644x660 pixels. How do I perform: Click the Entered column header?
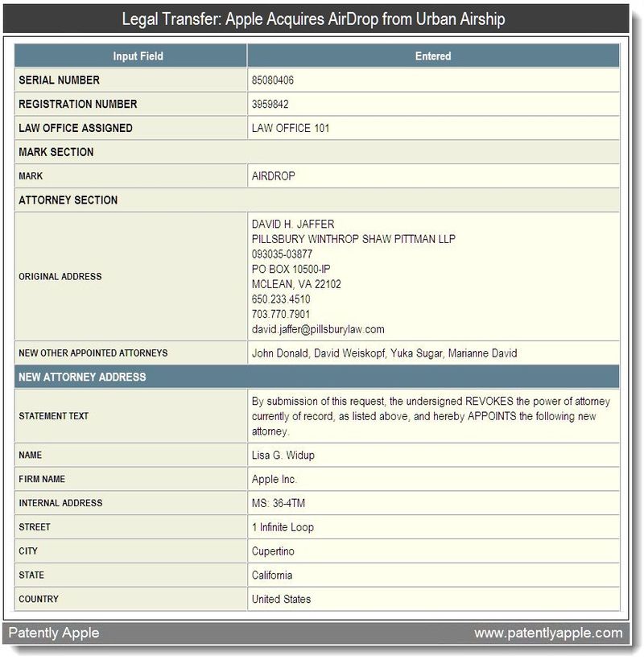pyautogui.click(x=433, y=56)
